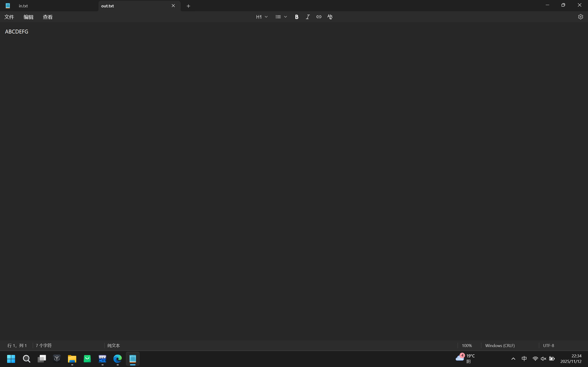Open Dev-C++ from the taskbar
Screen dimensions: 588x367
(x=102, y=359)
